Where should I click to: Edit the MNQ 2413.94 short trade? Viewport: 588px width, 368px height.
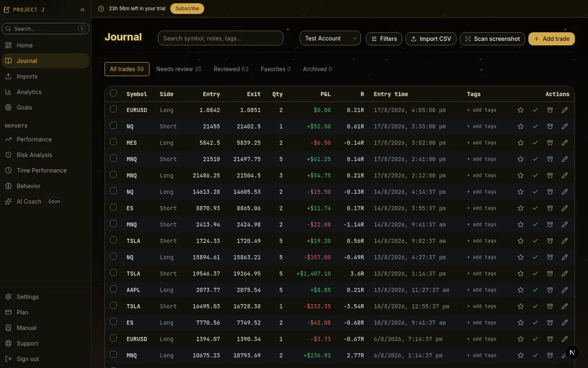[x=564, y=225]
